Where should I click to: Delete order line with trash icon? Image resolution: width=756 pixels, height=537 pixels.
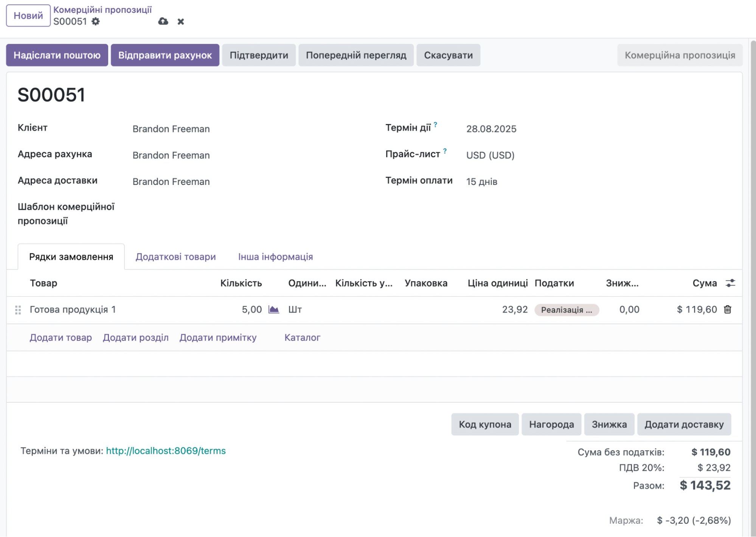coord(727,310)
